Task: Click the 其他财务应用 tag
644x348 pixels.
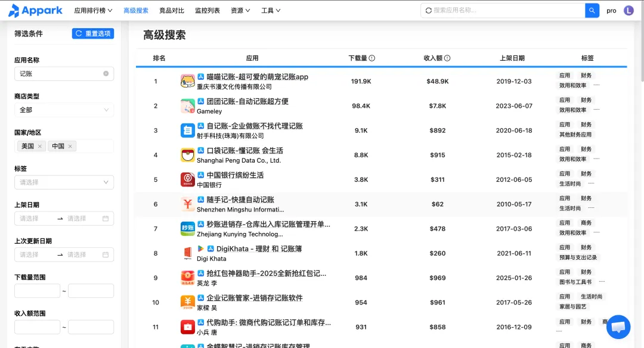Action: [575, 135]
